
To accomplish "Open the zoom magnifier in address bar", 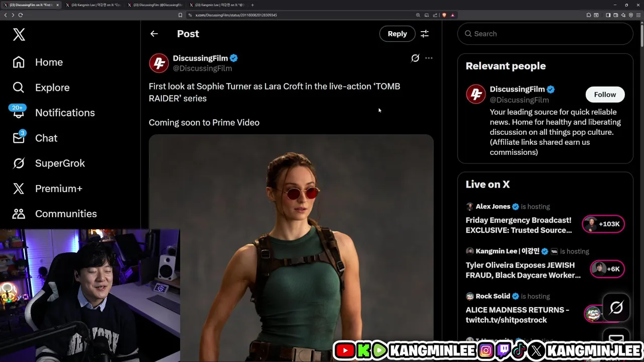I will pos(418,15).
